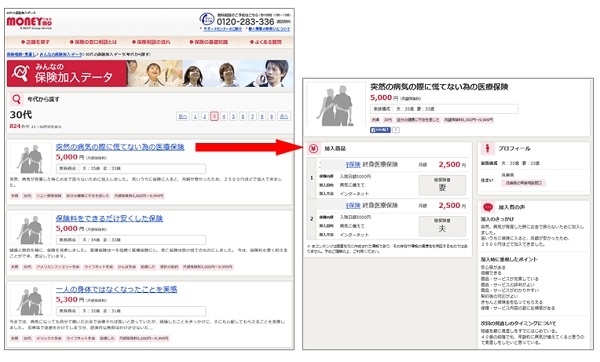The image size is (600, 362).
Task: Click the 5,000円 price in the detail panel header
Action: click(x=381, y=98)
